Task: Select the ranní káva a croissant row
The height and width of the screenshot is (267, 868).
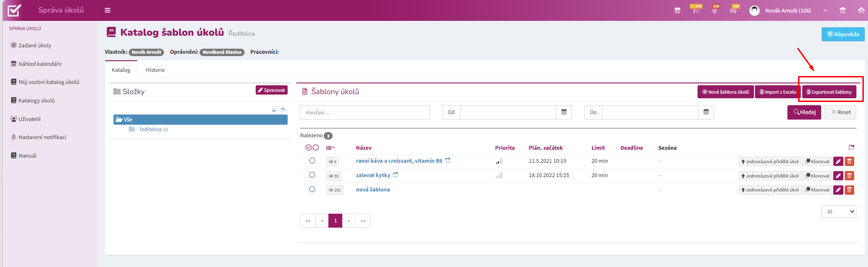Action: pyautogui.click(x=312, y=160)
